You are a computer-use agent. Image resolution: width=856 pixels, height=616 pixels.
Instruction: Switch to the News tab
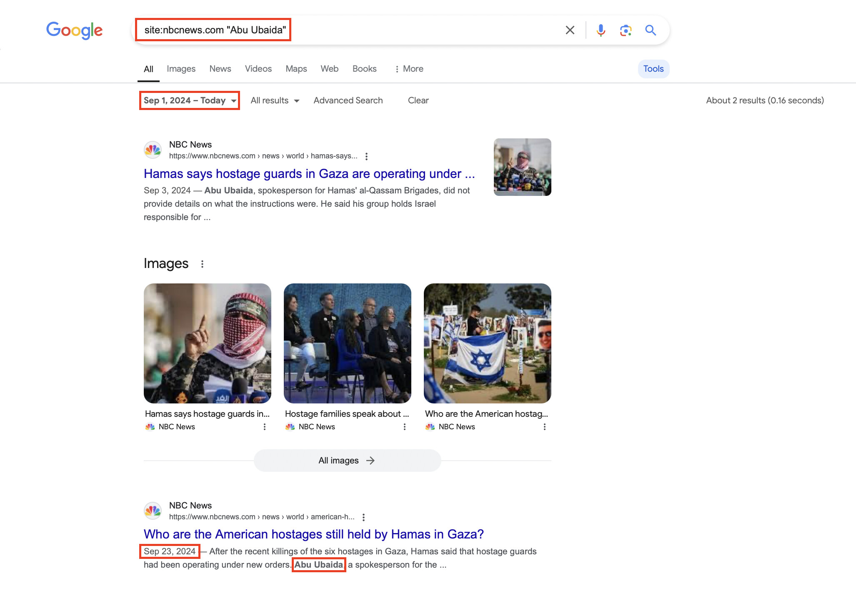click(220, 69)
